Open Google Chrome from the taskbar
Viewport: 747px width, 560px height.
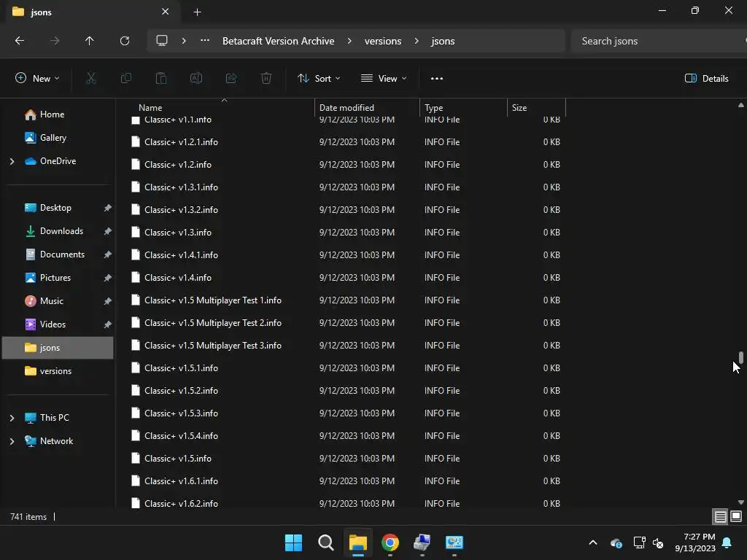click(x=390, y=542)
